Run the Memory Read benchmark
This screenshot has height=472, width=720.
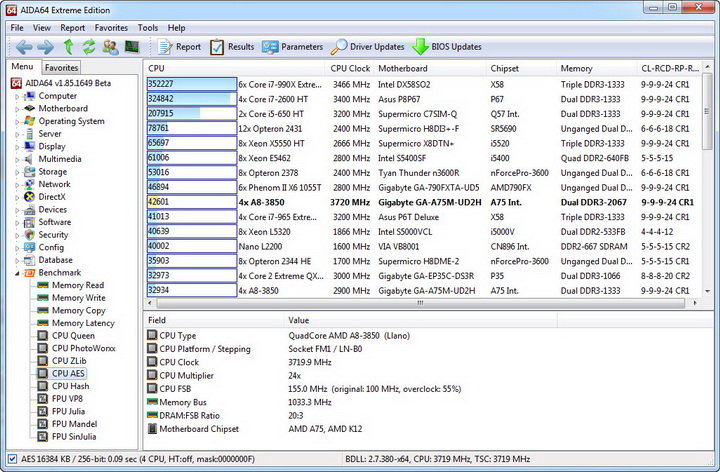(78, 285)
